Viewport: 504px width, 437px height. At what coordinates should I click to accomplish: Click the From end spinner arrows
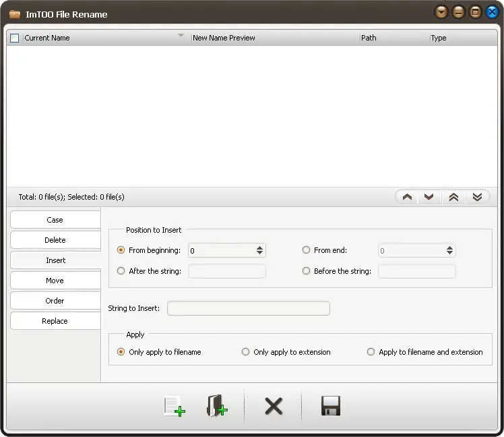pyautogui.click(x=449, y=250)
